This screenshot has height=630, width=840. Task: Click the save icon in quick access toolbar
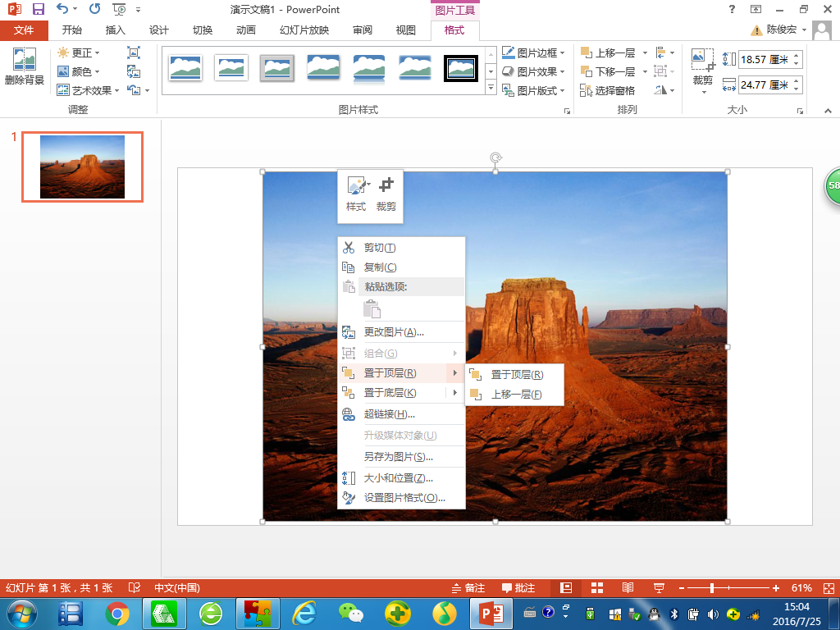(x=38, y=9)
